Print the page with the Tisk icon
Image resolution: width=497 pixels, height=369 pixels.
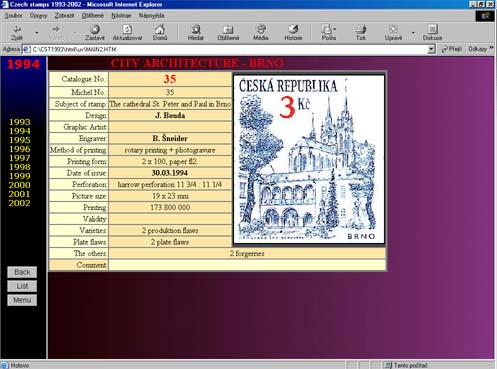point(361,29)
